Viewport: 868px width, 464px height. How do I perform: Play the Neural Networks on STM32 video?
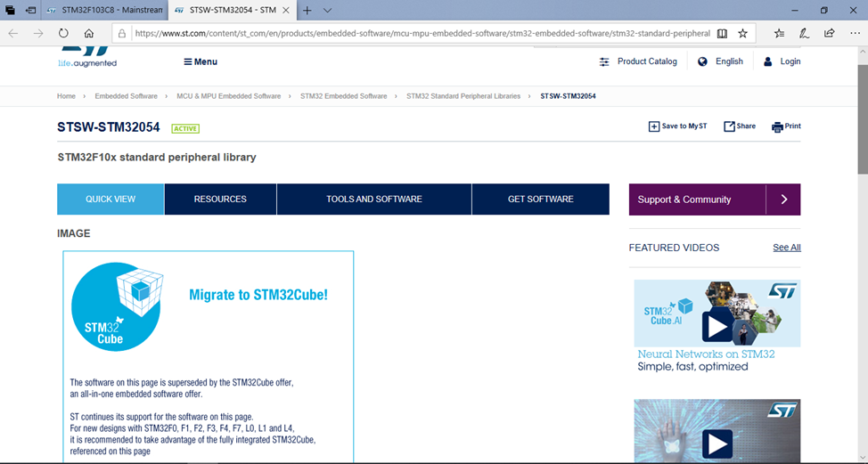point(717,326)
